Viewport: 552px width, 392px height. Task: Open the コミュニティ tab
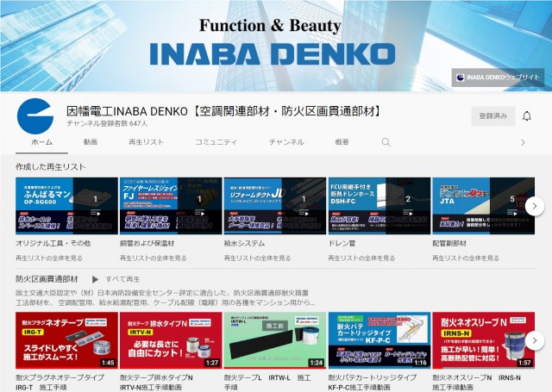pos(216,142)
